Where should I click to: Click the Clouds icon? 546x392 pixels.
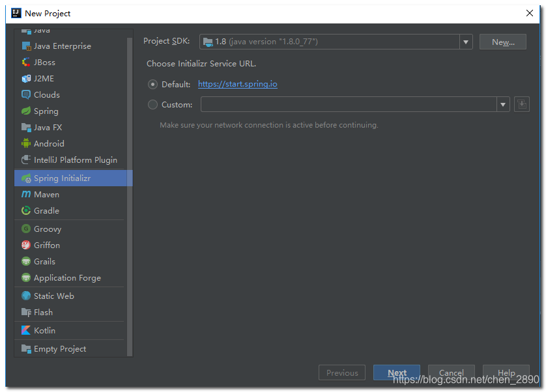click(26, 94)
